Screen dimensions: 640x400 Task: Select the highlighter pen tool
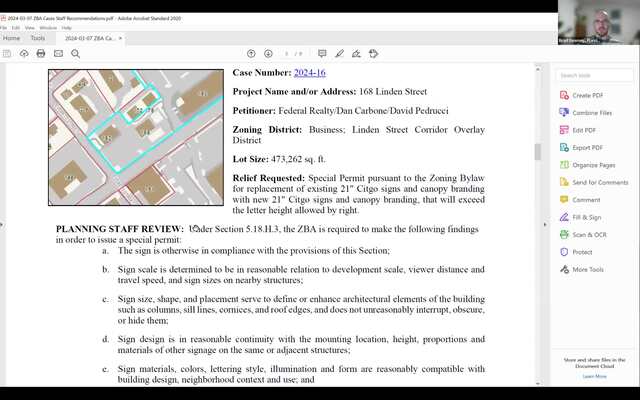tap(340, 53)
